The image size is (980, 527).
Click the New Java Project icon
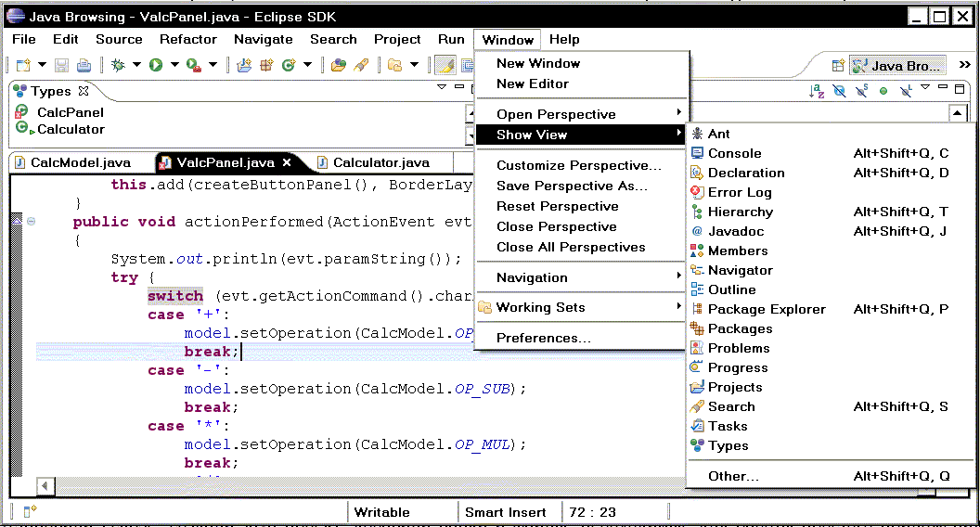[244, 65]
